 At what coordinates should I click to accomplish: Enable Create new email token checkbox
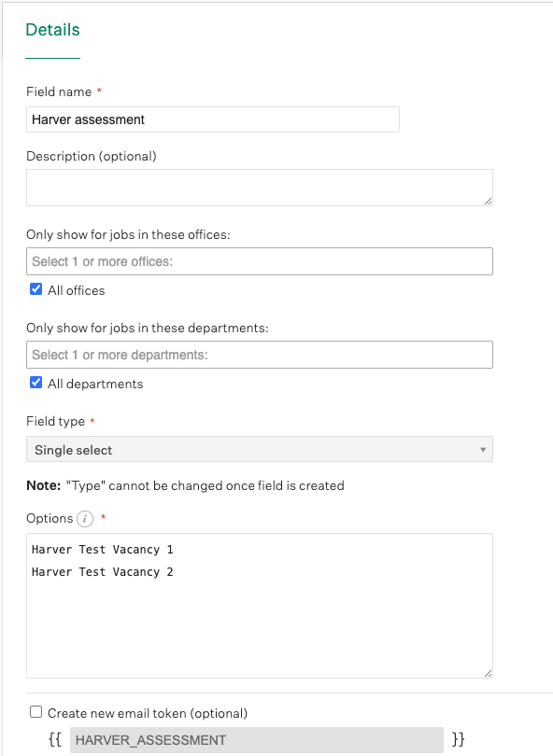35,712
